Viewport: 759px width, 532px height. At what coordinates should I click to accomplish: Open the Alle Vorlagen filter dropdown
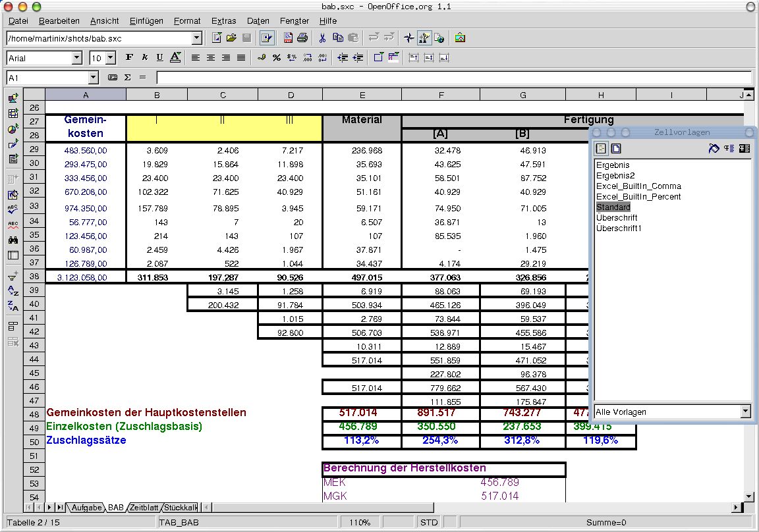coord(745,412)
